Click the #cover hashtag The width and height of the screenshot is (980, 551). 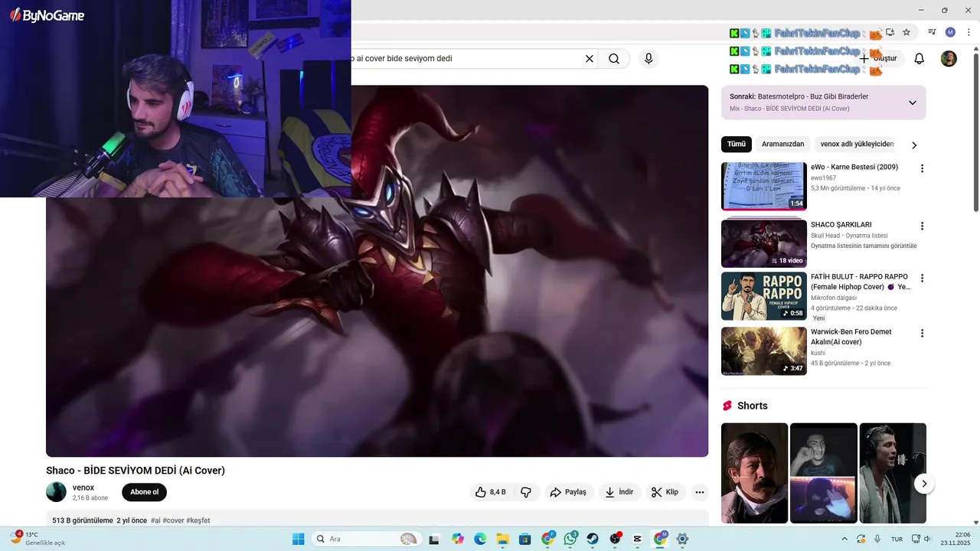[173, 520]
